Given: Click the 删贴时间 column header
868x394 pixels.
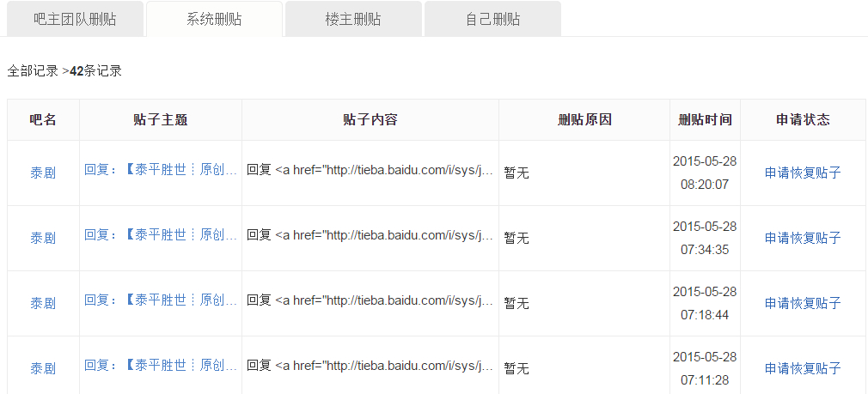Looking at the screenshot, I should (x=705, y=120).
